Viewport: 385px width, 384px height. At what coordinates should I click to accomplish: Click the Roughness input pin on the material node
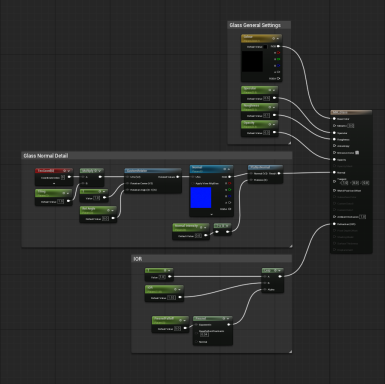coord(334,139)
